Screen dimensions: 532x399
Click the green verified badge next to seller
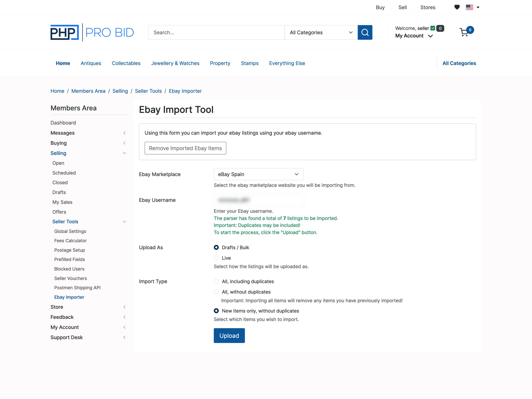(x=432, y=28)
